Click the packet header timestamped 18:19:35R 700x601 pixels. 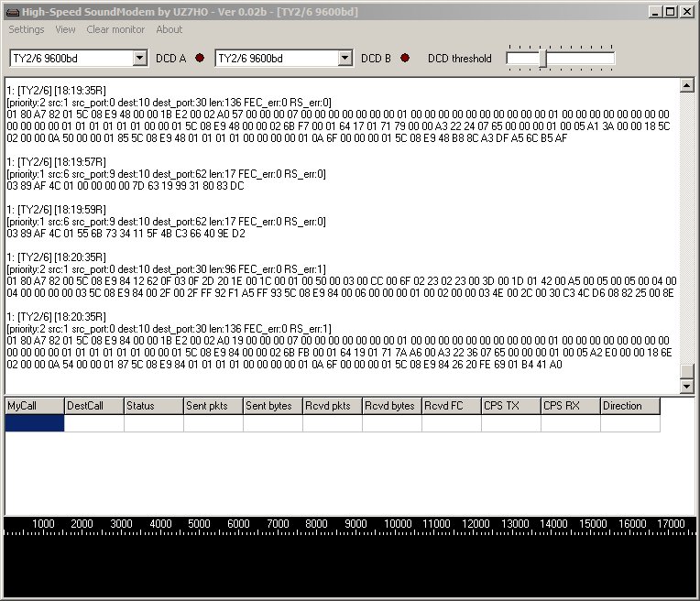56,91
